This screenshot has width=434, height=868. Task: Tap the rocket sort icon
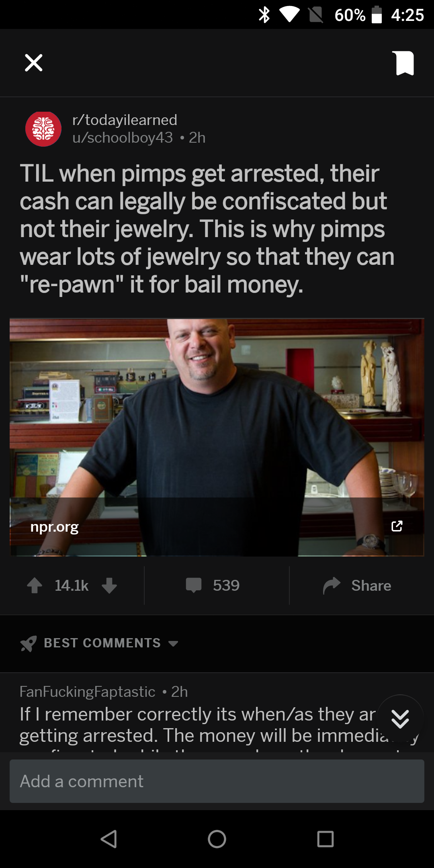tap(29, 643)
